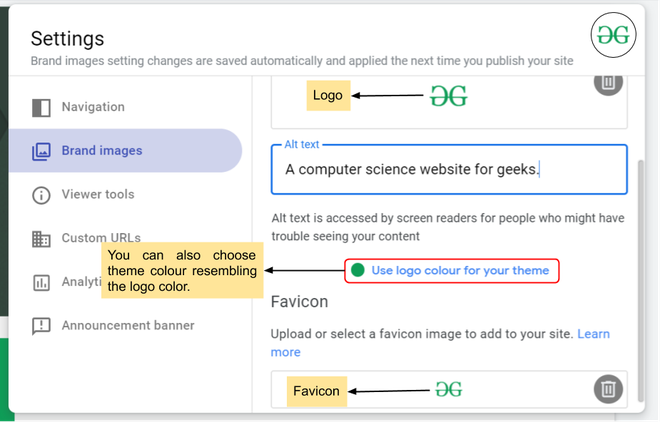
Task: Click Use logo colour for your theme
Action: coord(460,271)
